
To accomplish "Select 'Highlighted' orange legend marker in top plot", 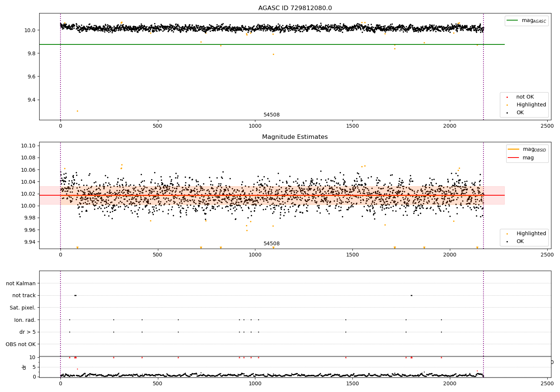I will pos(507,105).
